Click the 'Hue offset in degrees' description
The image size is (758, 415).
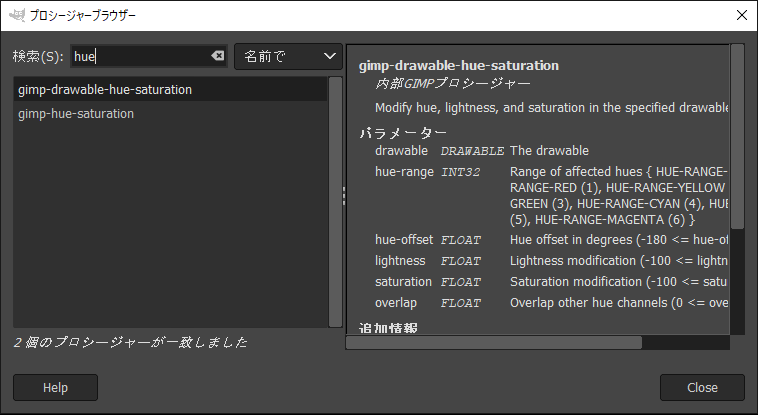tap(619, 239)
